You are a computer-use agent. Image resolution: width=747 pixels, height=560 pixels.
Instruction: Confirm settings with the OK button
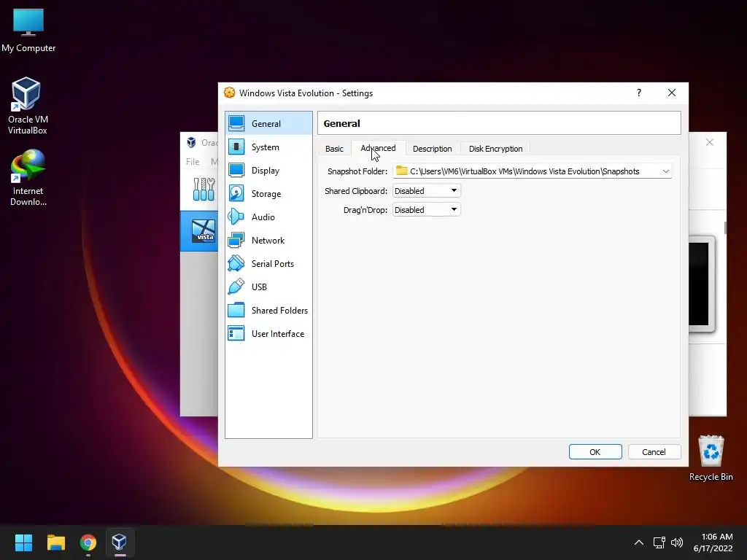click(x=595, y=452)
